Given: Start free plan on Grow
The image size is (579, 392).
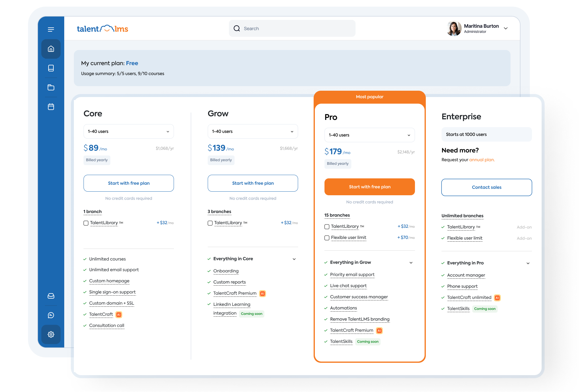Looking at the screenshot, I should [253, 183].
